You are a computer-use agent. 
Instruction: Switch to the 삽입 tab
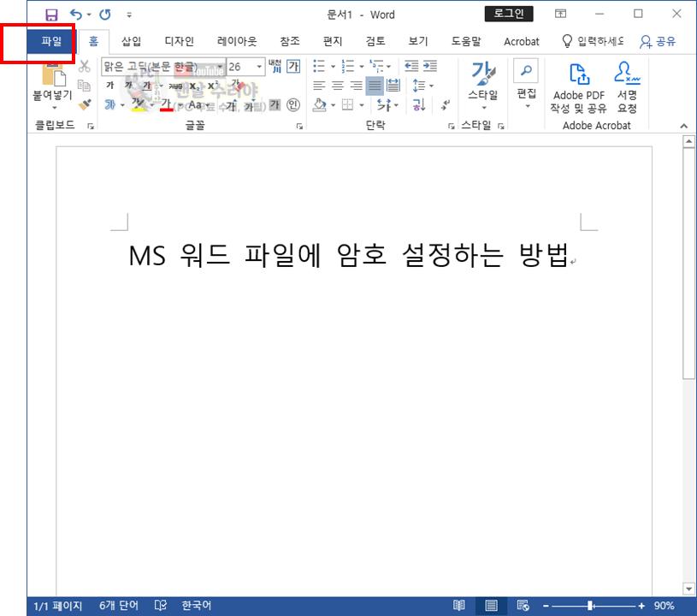point(131,41)
